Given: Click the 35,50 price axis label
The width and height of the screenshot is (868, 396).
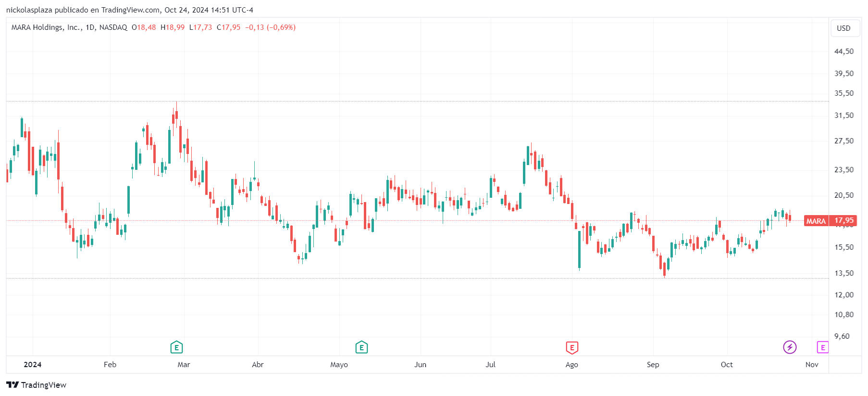Looking at the screenshot, I should pyautogui.click(x=844, y=93).
